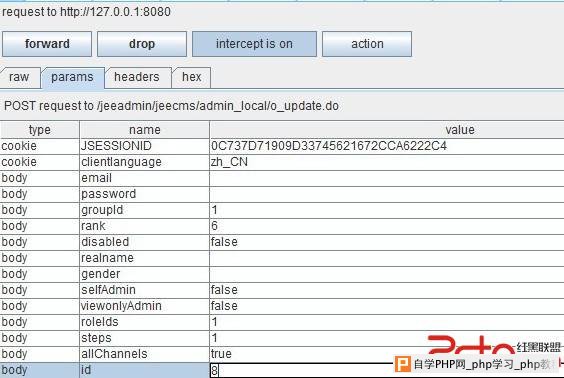
Task: Open the headers tab
Action: tap(137, 77)
